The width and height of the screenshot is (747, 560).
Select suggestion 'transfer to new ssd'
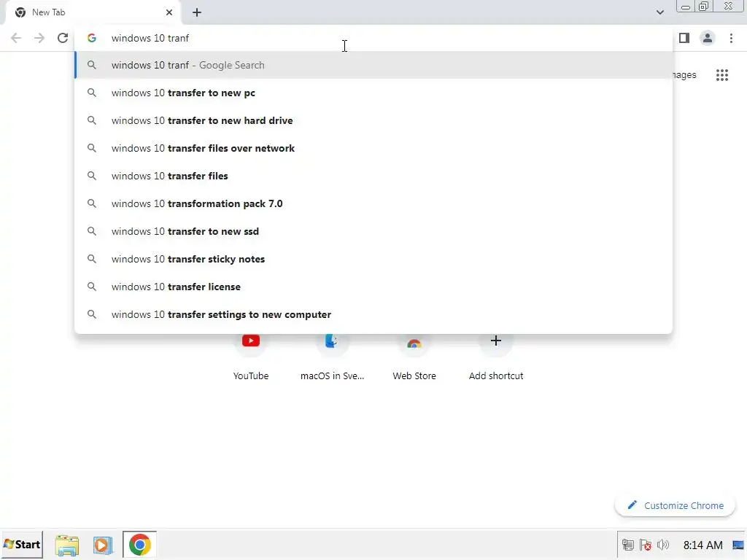pyautogui.click(x=373, y=231)
